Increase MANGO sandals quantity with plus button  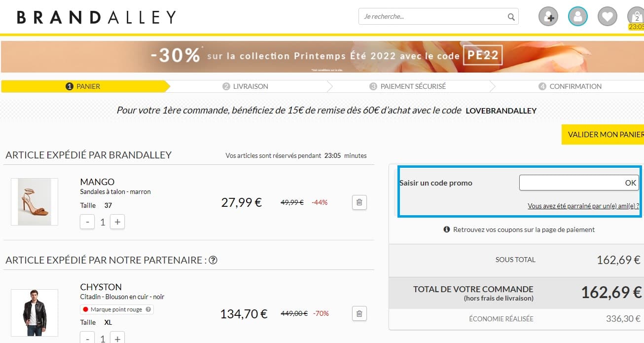pyautogui.click(x=117, y=222)
